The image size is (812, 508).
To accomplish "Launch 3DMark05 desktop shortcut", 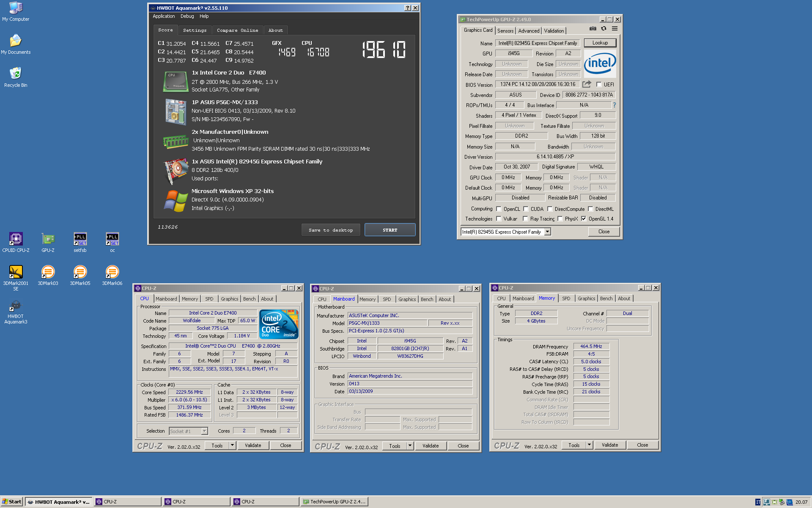I will point(80,276).
